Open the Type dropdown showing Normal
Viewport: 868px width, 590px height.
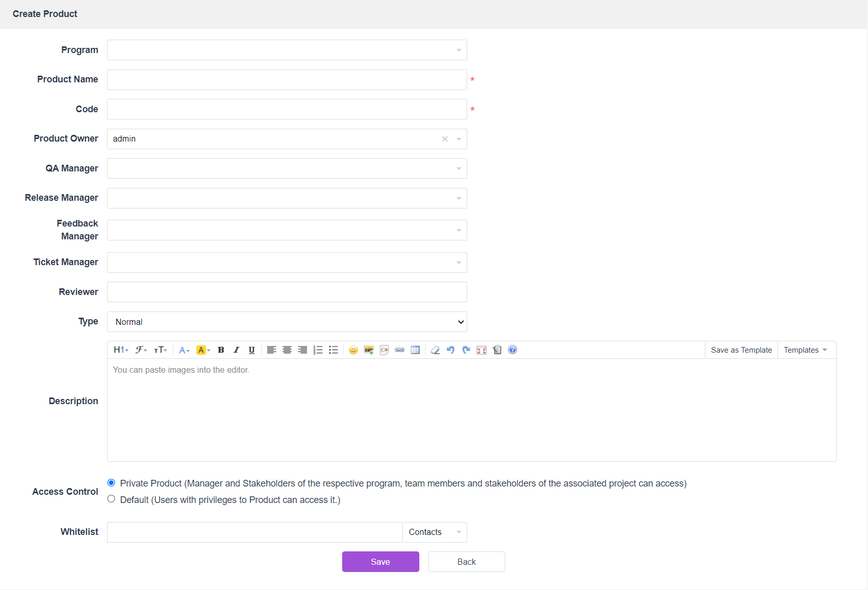coord(287,322)
